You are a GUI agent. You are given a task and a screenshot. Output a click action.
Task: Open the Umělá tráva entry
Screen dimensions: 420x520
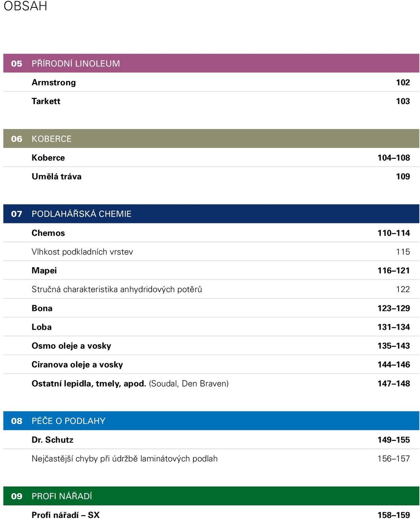click(x=211, y=176)
